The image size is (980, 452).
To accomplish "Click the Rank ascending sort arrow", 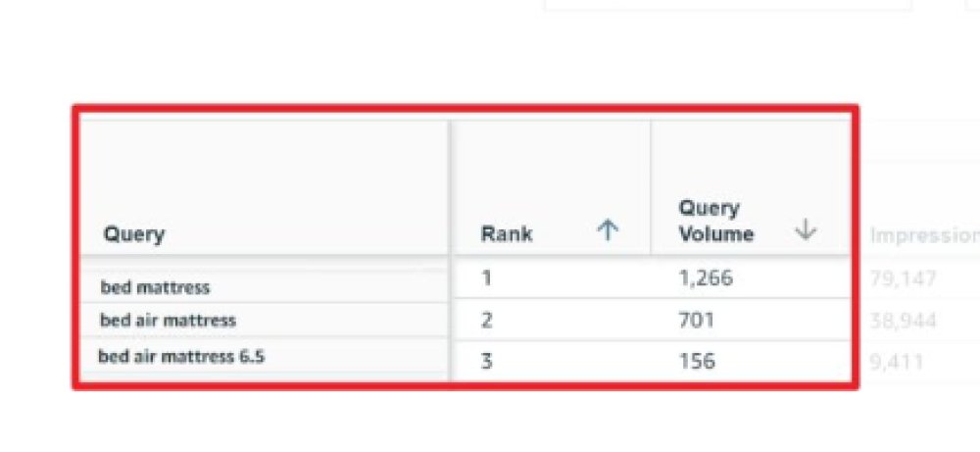I will click(607, 232).
